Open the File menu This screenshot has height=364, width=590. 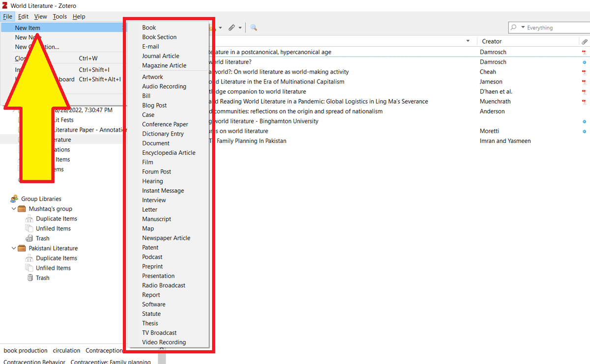7,16
